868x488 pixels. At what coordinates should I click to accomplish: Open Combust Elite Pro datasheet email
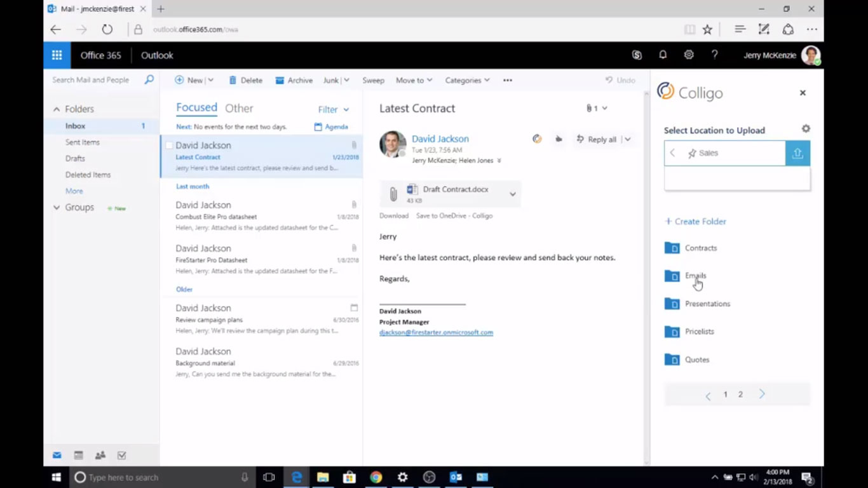pyautogui.click(x=261, y=216)
